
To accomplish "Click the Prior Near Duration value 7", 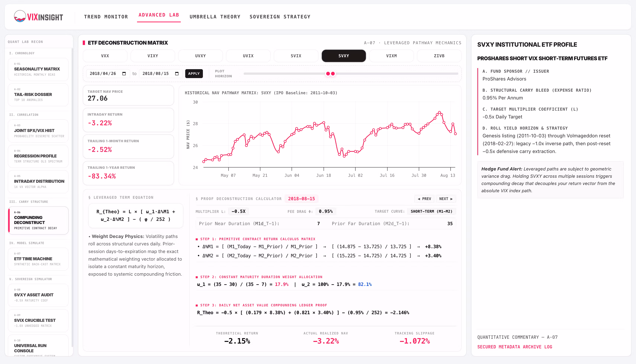I will [319, 223].
